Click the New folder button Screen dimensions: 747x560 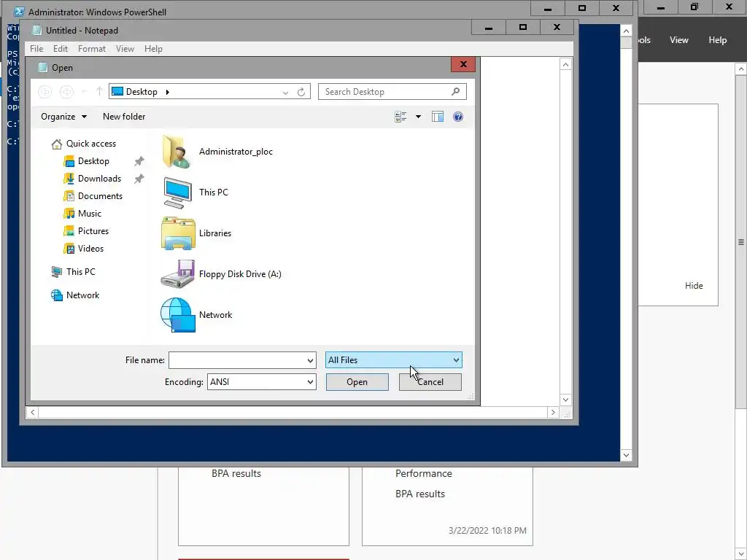[124, 117]
